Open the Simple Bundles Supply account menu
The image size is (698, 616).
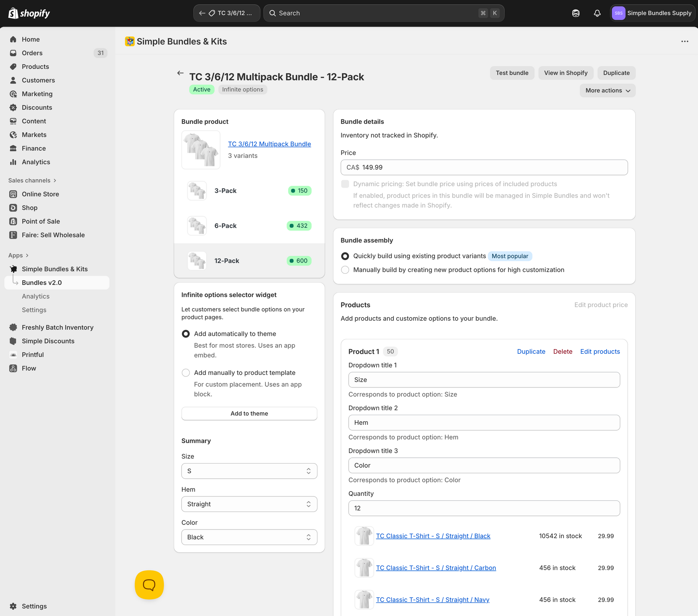pyautogui.click(x=652, y=13)
